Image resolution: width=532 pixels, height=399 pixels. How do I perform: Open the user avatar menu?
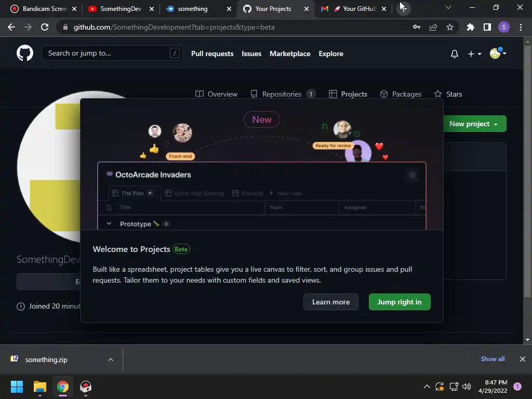click(x=498, y=54)
